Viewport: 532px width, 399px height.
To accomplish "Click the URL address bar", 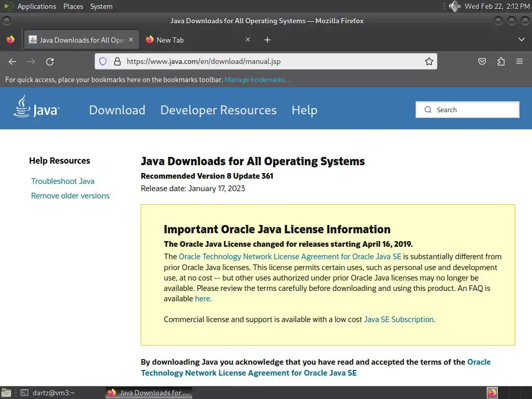I will click(266, 61).
